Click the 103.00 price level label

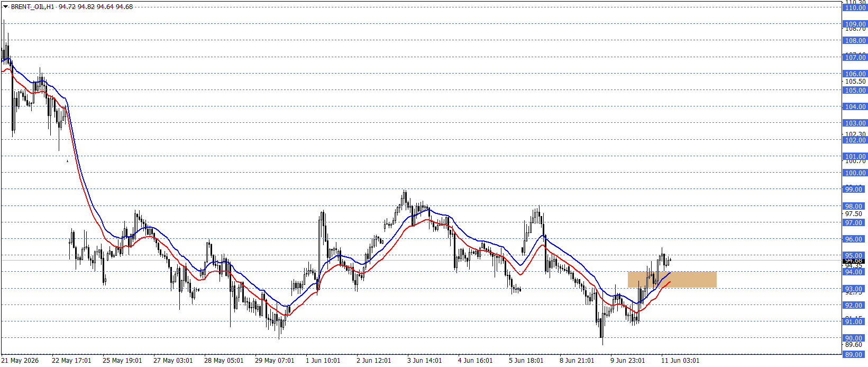[855, 123]
